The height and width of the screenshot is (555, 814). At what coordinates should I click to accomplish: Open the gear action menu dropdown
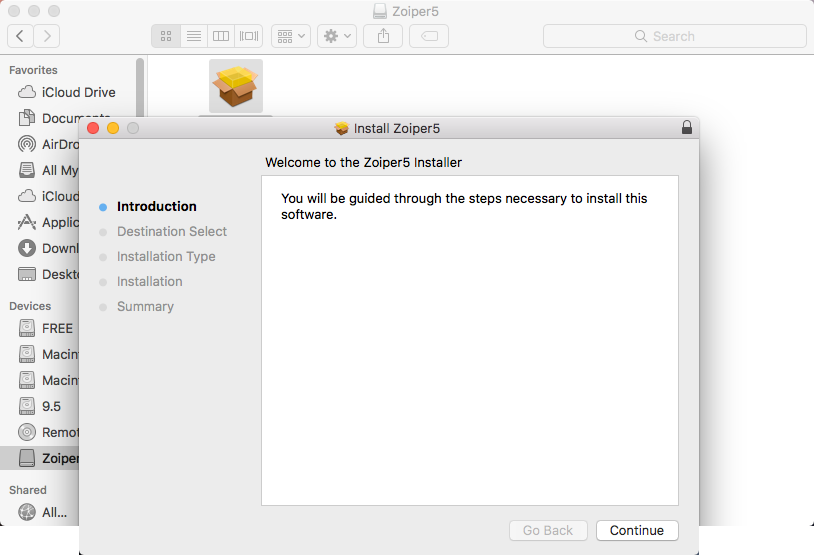coord(336,36)
